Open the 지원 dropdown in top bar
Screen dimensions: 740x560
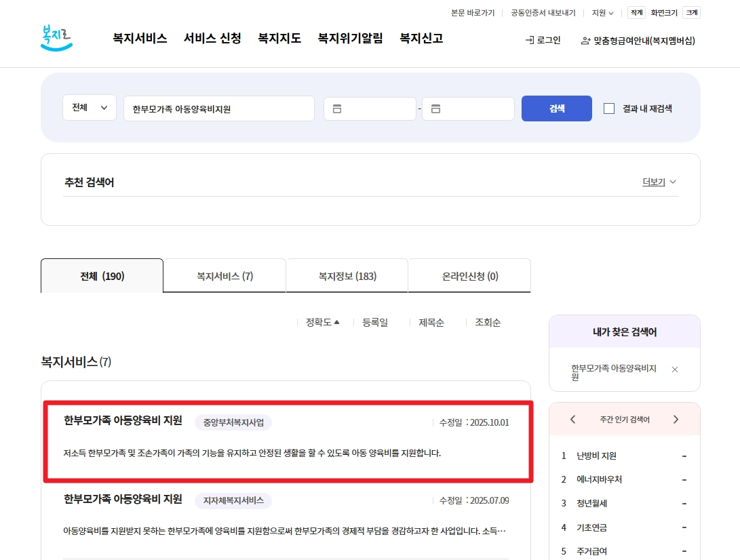pos(602,12)
